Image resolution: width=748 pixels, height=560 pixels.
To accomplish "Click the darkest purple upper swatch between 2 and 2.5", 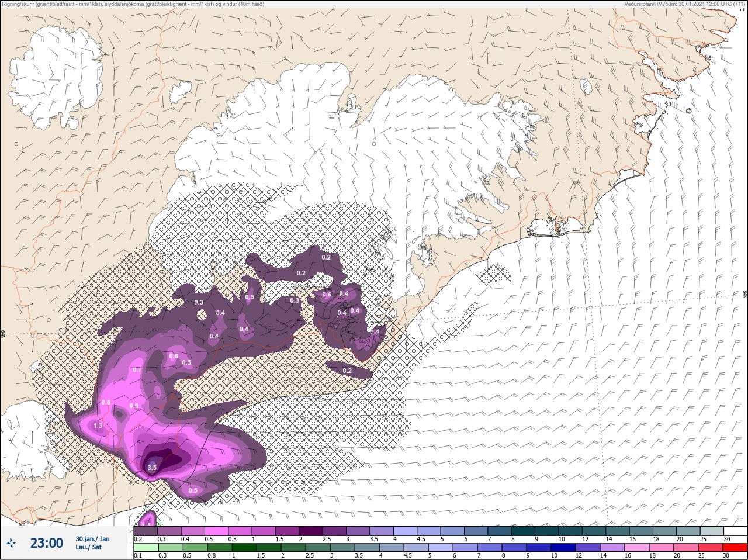I will pyautogui.click(x=311, y=531).
